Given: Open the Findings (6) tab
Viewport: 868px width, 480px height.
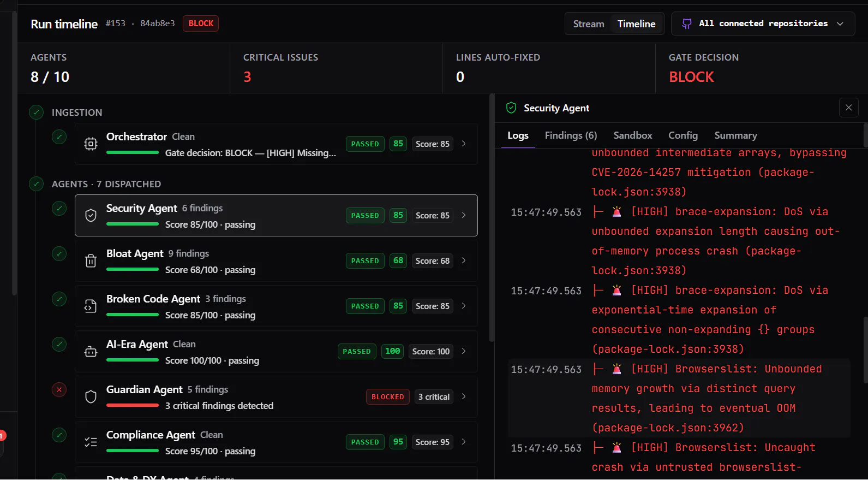Looking at the screenshot, I should (x=571, y=135).
